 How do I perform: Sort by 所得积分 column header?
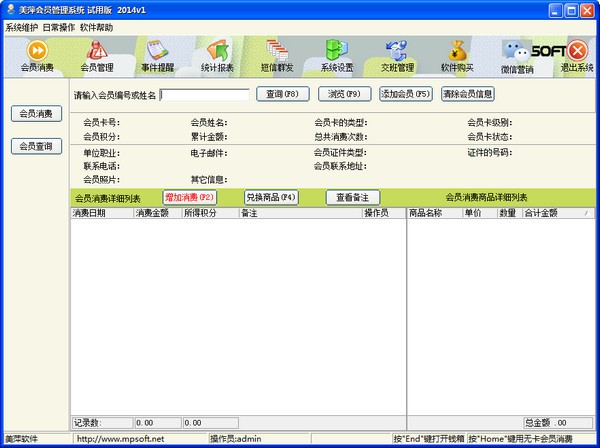(210, 213)
